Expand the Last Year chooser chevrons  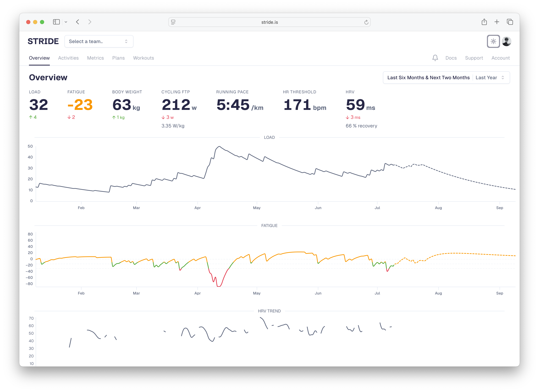pyautogui.click(x=503, y=77)
